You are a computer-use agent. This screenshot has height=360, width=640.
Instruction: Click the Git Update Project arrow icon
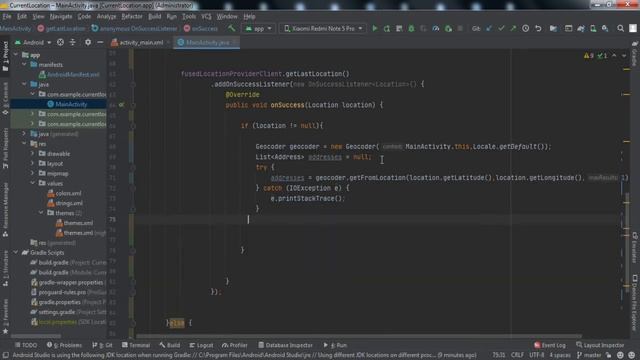(x=489, y=28)
